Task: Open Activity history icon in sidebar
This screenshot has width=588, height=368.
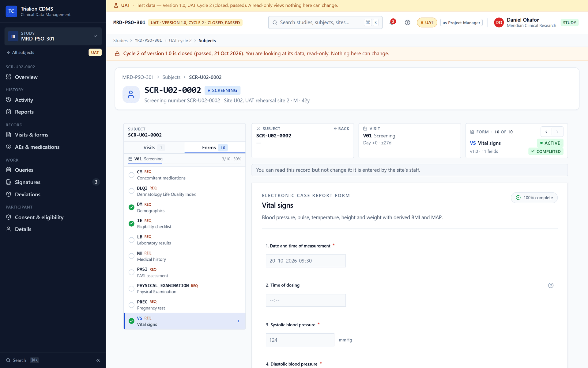Action: click(x=9, y=100)
